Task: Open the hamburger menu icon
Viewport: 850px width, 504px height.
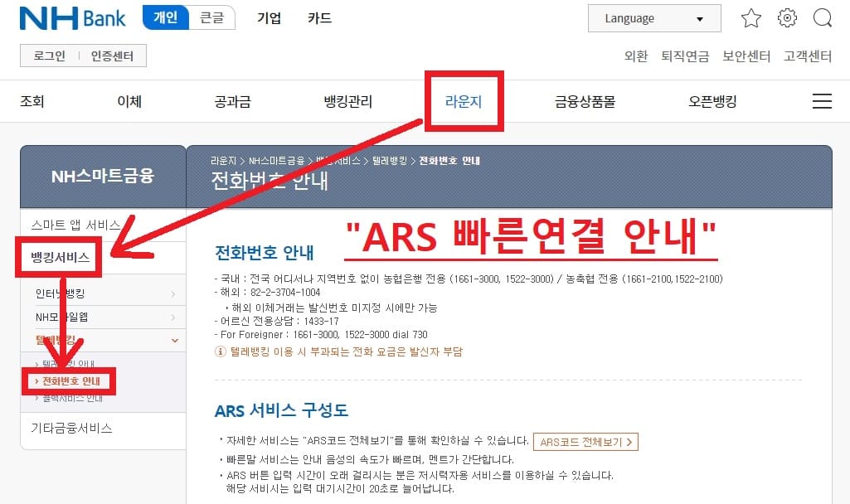Action: [x=822, y=100]
